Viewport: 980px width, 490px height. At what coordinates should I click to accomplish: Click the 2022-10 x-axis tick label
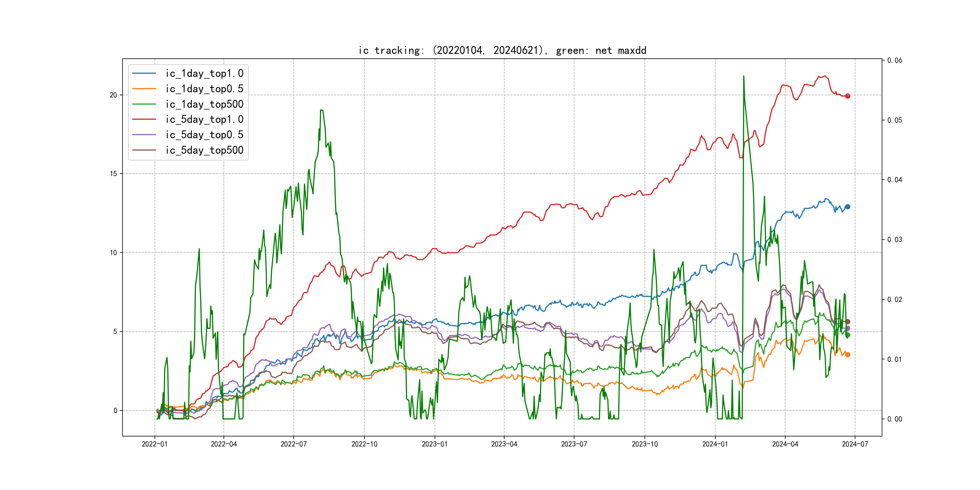[364, 444]
